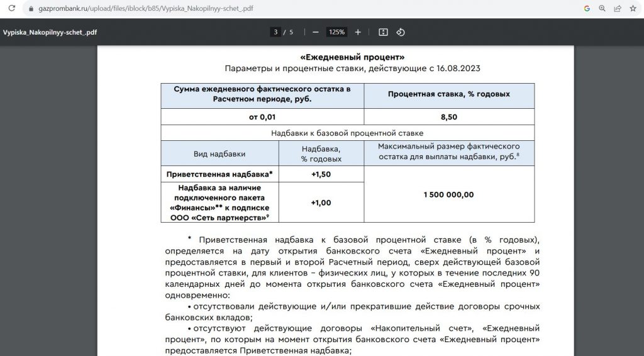The image size is (644, 356).
Task: Zoom in the PDF with plus button
Action: (x=358, y=32)
